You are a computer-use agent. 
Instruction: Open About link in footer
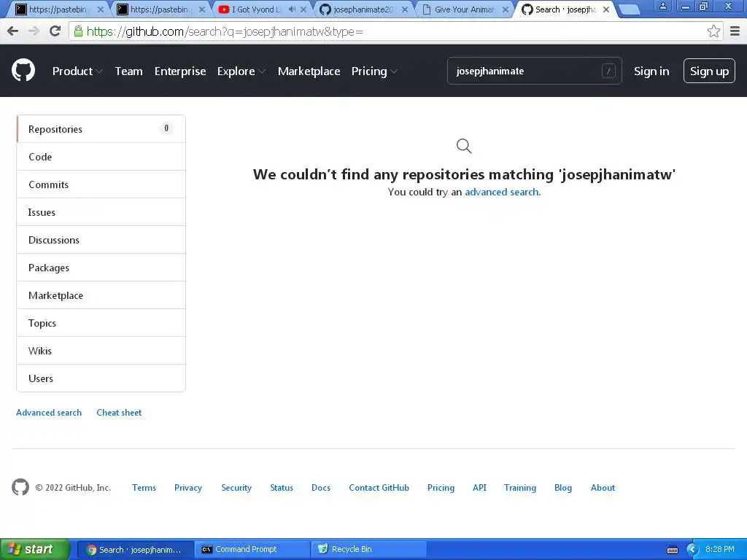pyautogui.click(x=603, y=488)
